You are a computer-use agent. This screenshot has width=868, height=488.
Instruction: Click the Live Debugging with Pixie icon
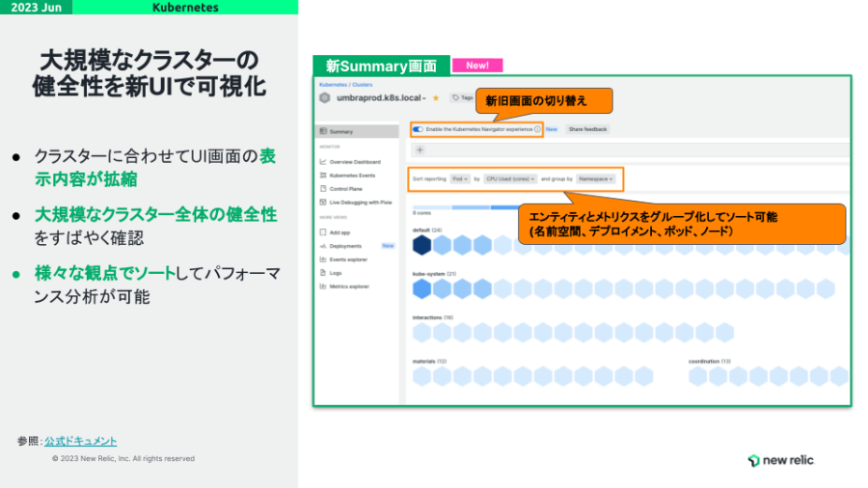(323, 202)
